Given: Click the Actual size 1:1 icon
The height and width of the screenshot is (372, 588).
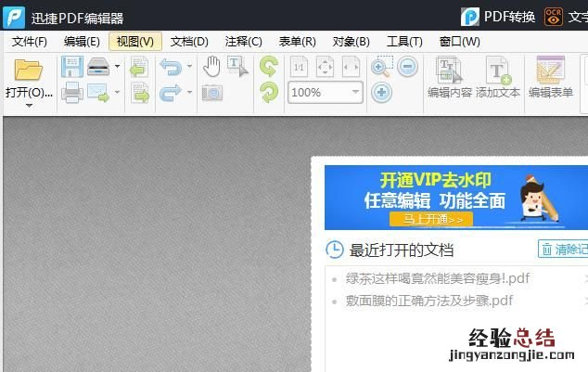Looking at the screenshot, I should pyautogui.click(x=299, y=67).
